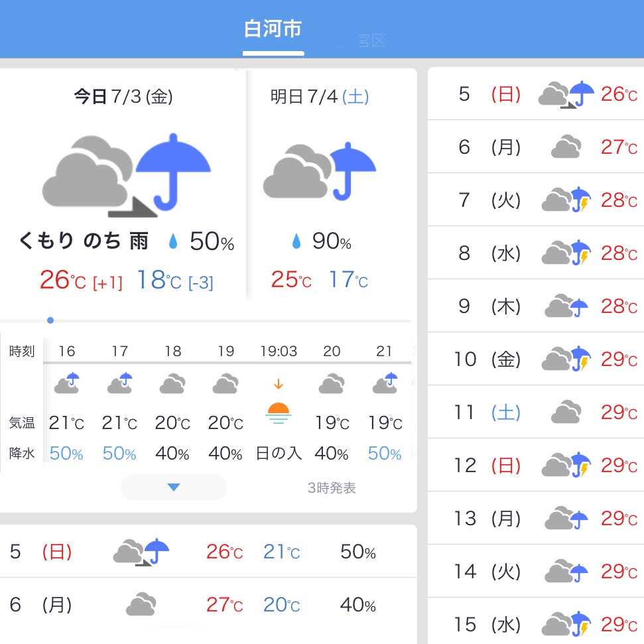Tap today's cloudy-then-rain weather icon

coord(127,175)
